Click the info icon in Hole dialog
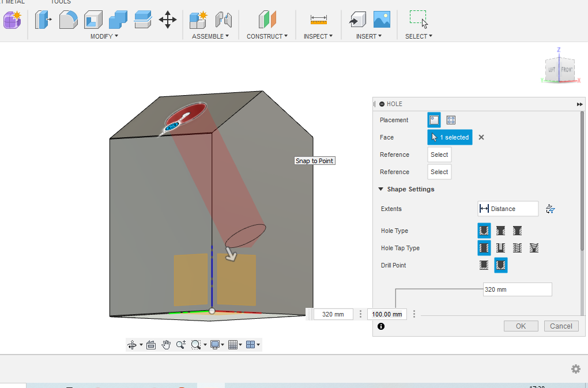Image resolution: width=588 pixels, height=388 pixels. pos(381,326)
